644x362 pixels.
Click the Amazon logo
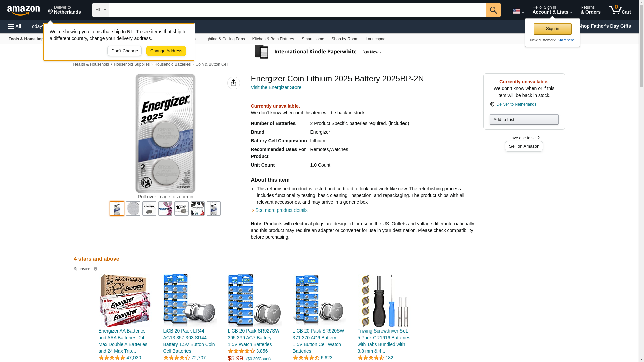pos(23,10)
